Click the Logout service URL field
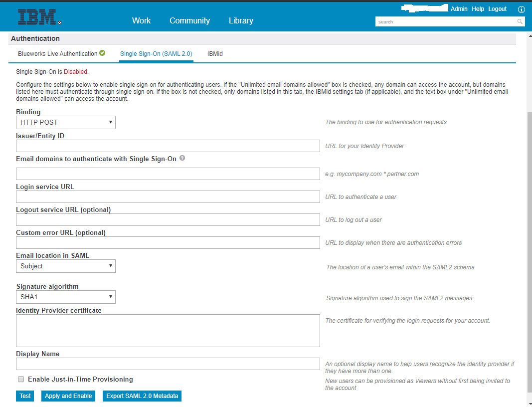The image size is (532, 407). tap(168, 219)
